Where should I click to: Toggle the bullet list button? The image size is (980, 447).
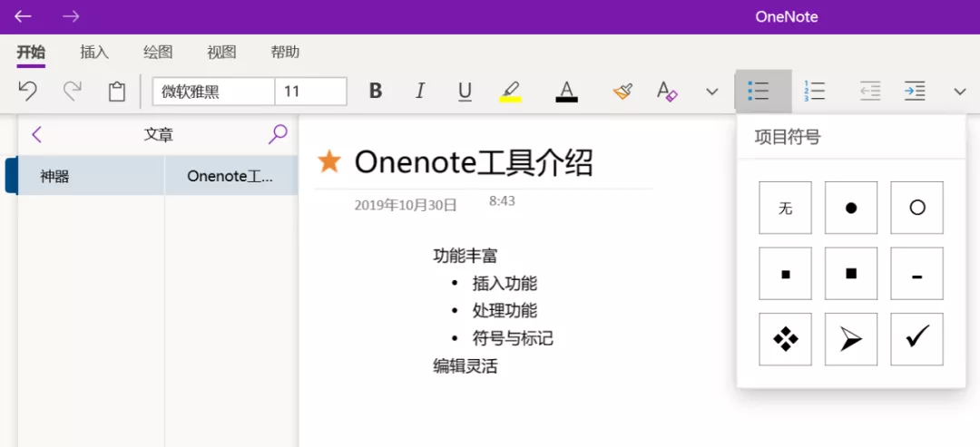(763, 92)
